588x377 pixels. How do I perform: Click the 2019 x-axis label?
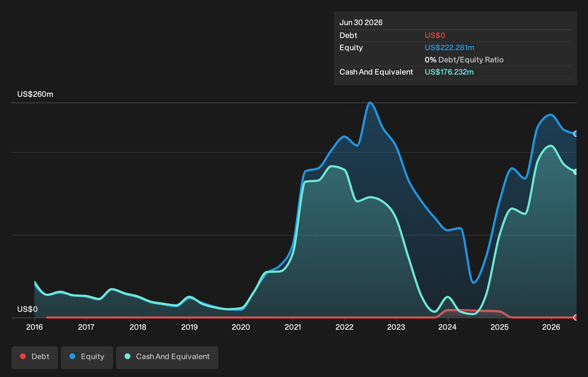tap(189, 327)
